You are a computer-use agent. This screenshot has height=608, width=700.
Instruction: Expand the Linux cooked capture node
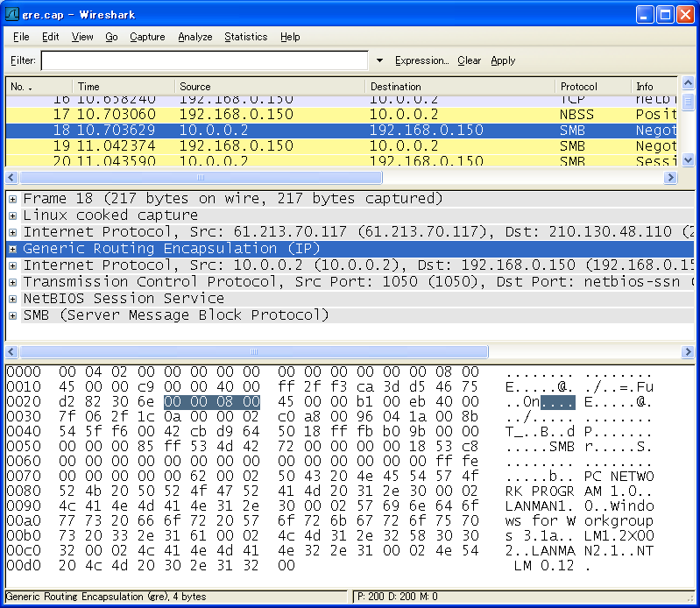pos(13,216)
